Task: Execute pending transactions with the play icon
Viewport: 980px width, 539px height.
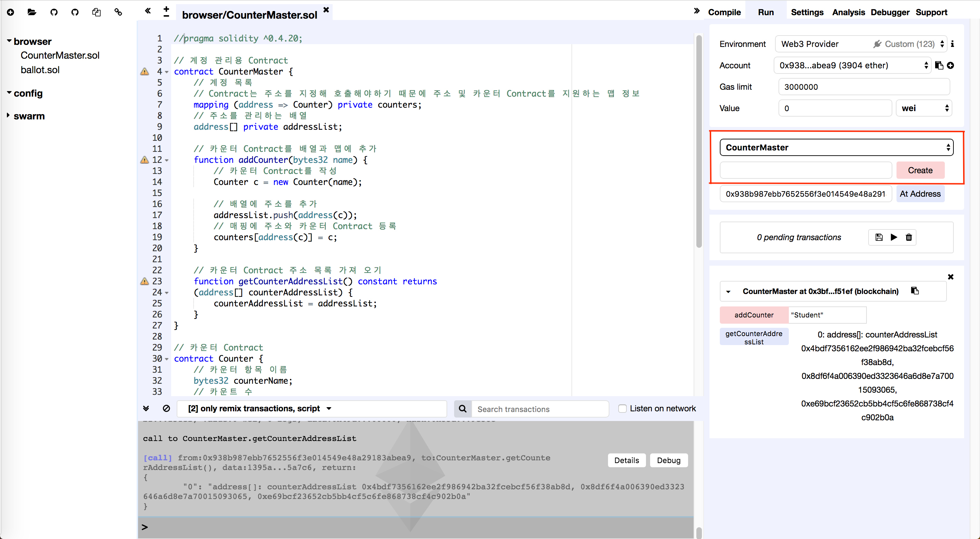Action: point(894,237)
